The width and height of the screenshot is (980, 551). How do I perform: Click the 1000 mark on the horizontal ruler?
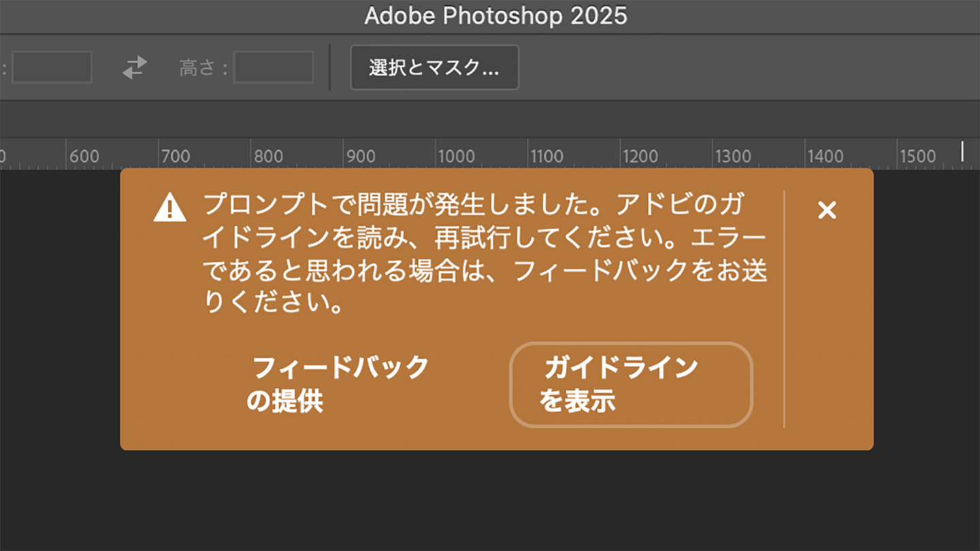(x=456, y=156)
